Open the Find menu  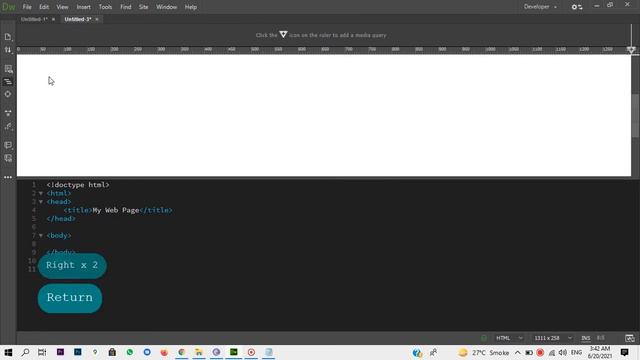point(126,7)
